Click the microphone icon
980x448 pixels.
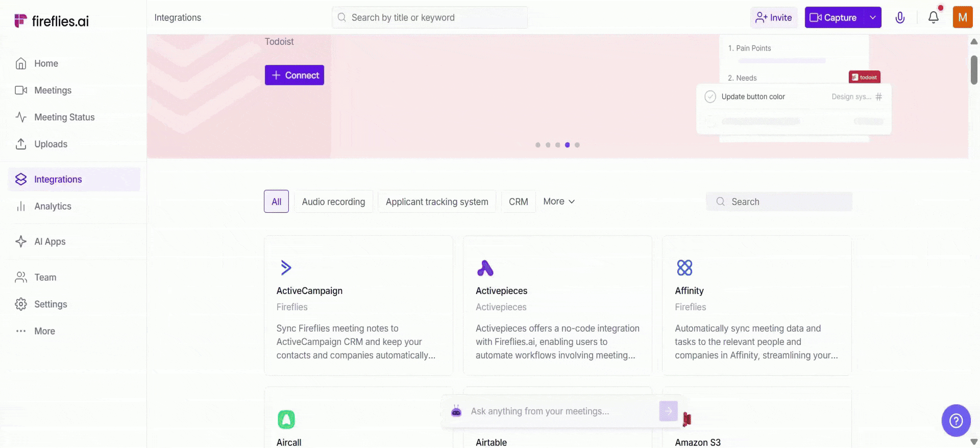pyautogui.click(x=900, y=18)
